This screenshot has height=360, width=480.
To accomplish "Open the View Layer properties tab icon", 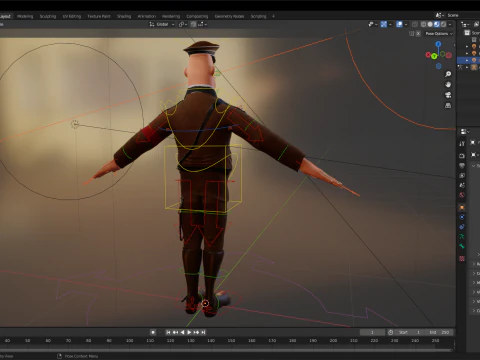I will (462, 175).
